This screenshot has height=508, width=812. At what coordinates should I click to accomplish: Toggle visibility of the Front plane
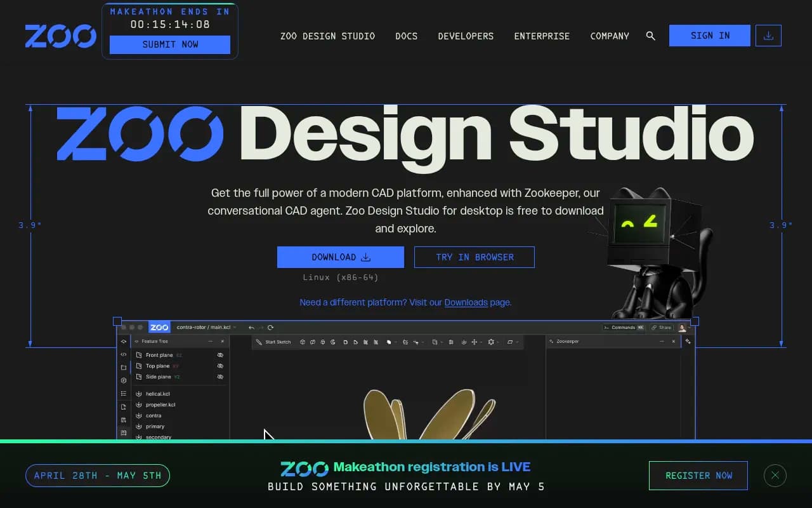click(220, 355)
